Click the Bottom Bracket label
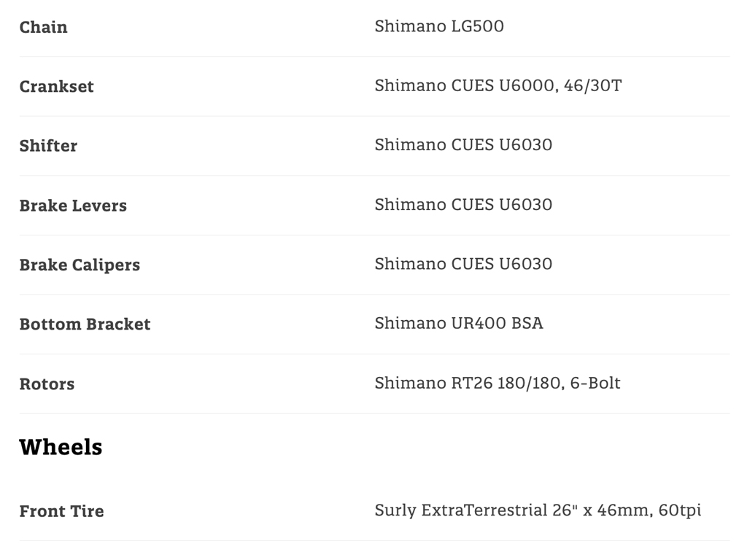Screen dimensions: 747x560 pos(85,324)
